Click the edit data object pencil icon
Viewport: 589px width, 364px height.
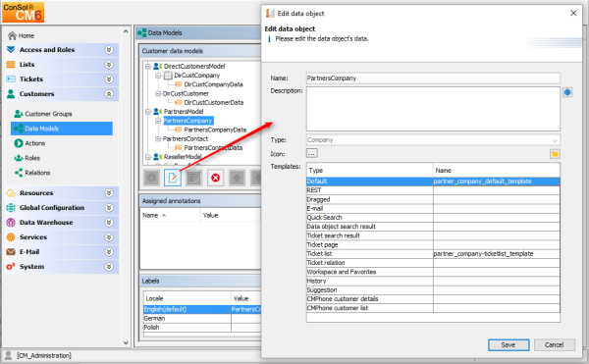coord(173,178)
